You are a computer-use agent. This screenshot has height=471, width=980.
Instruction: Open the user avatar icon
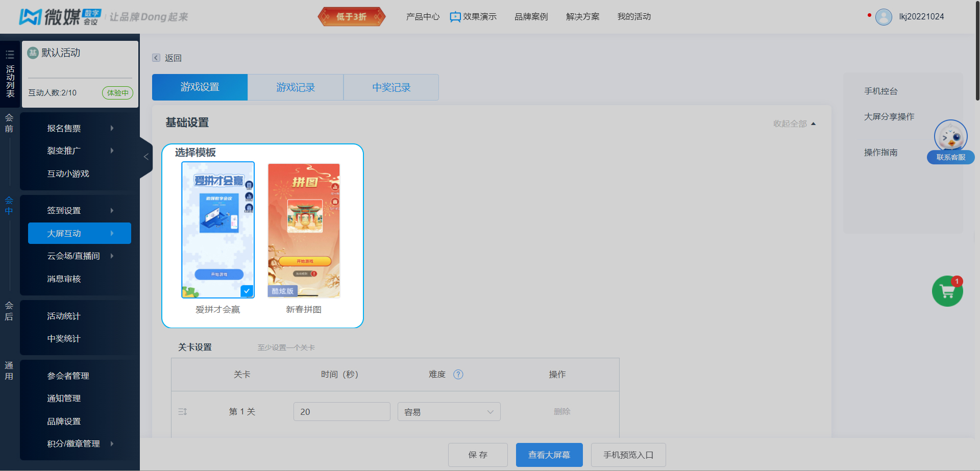pos(884,17)
